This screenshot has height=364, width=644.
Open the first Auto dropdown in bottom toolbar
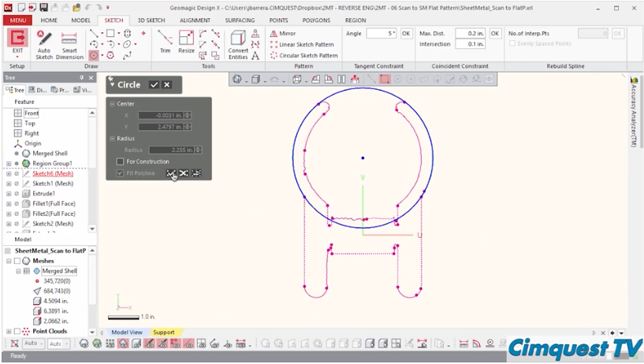pos(33,344)
